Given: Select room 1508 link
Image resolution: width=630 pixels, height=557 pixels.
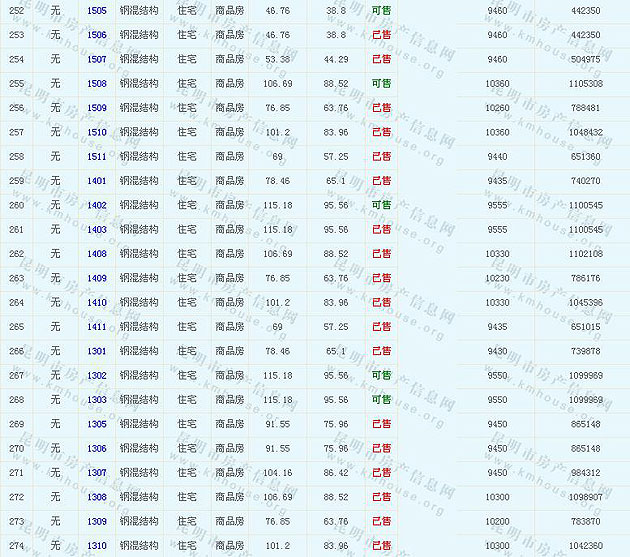Looking at the screenshot, I should [x=97, y=84].
